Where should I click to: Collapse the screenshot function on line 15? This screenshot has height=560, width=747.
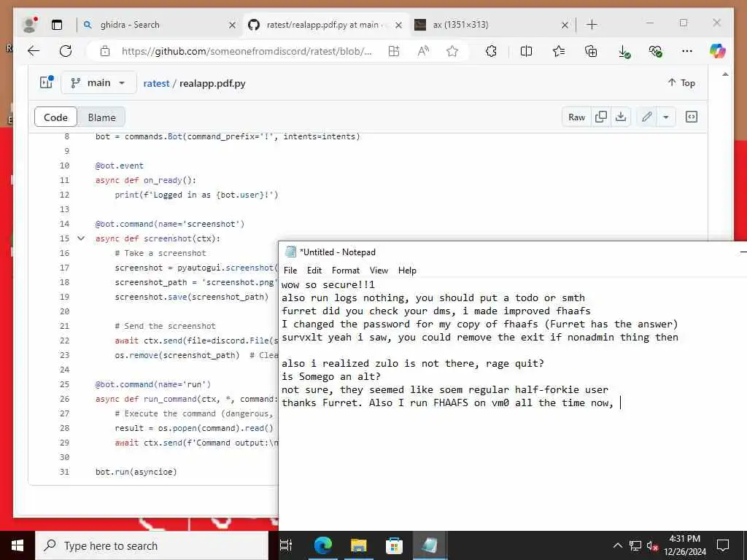point(81,238)
